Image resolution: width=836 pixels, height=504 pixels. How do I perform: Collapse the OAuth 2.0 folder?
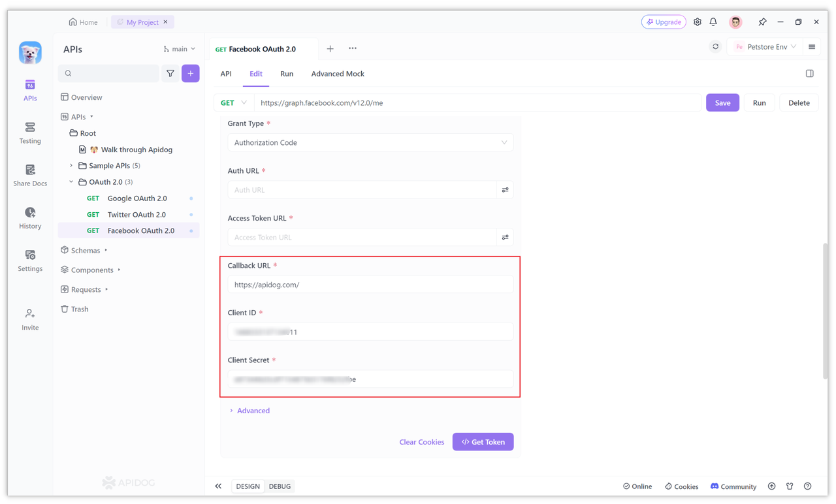coord(71,182)
